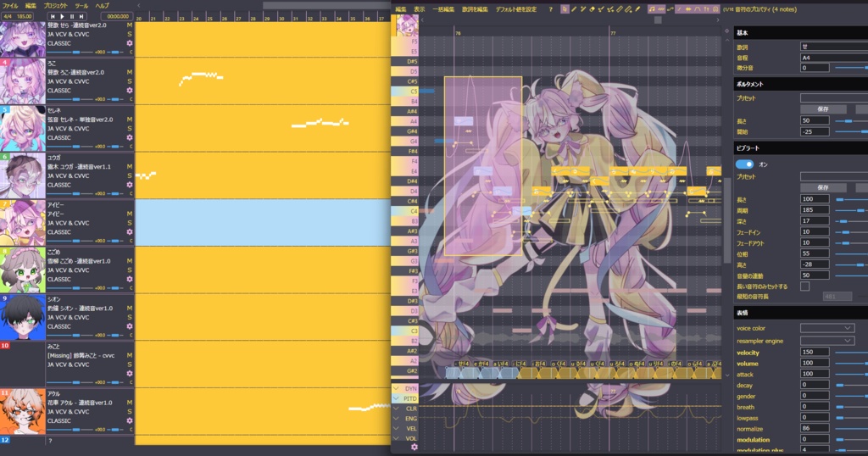Click the play button in transport controls
This screenshot has height=456, width=868.
point(62,17)
